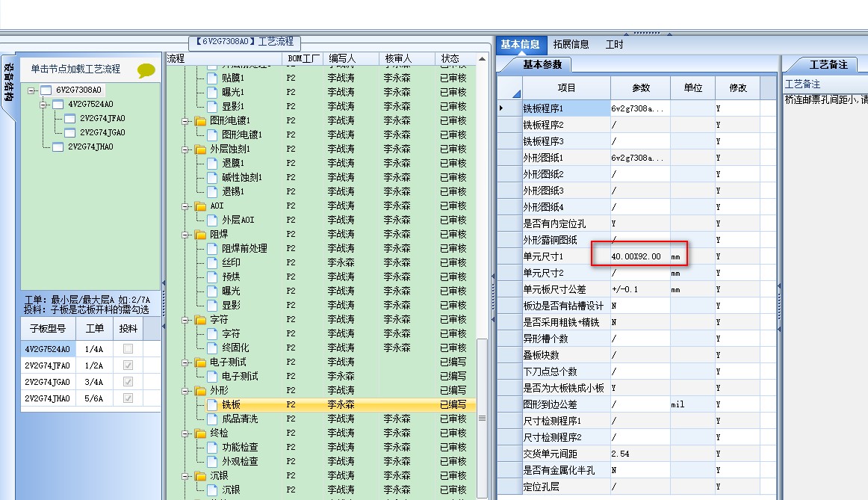Collapse the 图形电镀1 process group
Viewport: 868px width, 500px height.
point(185,121)
